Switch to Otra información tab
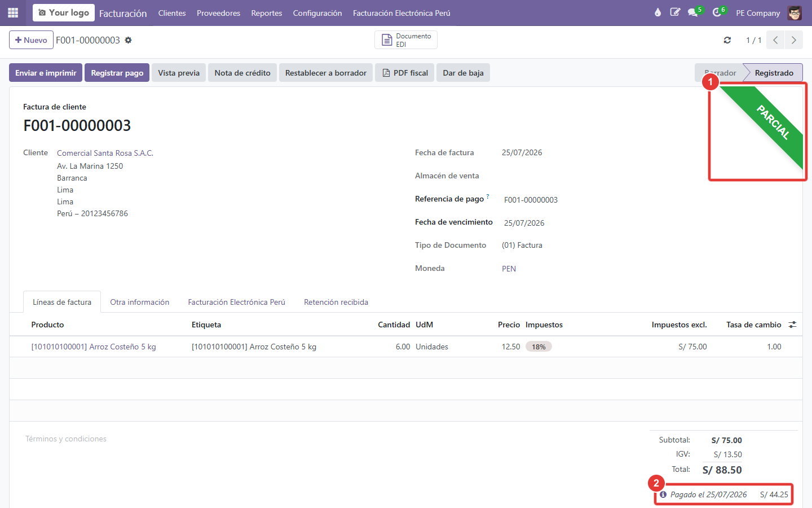This screenshot has width=812, height=508. [x=140, y=302]
